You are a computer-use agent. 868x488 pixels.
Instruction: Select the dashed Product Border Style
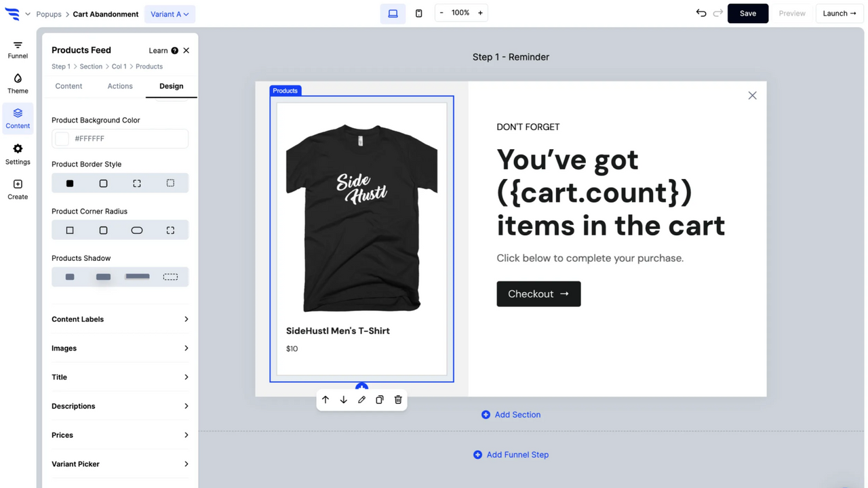(170, 182)
